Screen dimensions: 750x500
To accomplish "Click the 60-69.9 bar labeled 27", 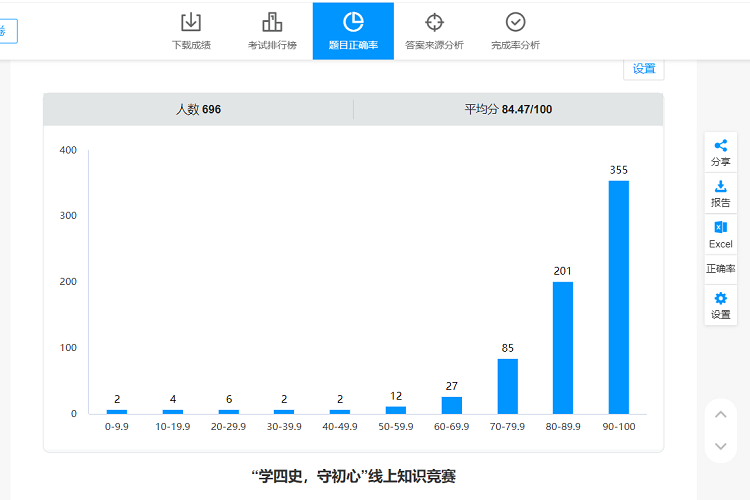I will point(452,405).
